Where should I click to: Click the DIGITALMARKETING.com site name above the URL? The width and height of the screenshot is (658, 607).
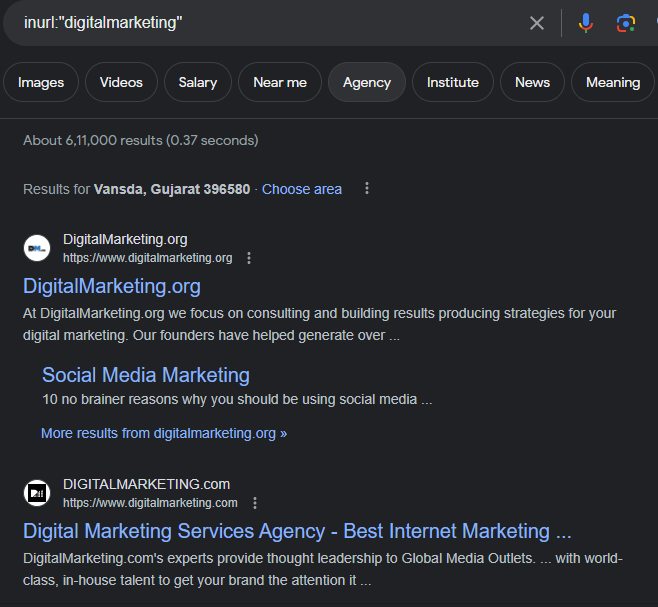[146, 484]
